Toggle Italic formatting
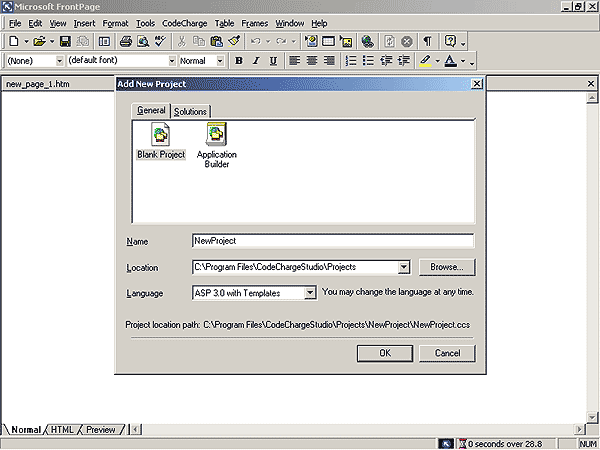Viewport: 600px width, 450px height. pos(256,60)
